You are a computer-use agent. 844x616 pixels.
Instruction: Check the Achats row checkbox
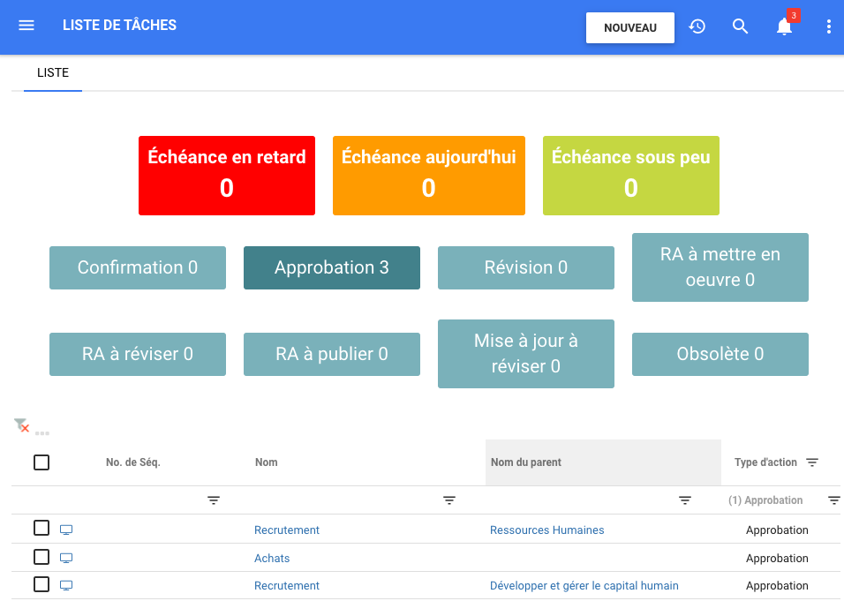tap(41, 557)
